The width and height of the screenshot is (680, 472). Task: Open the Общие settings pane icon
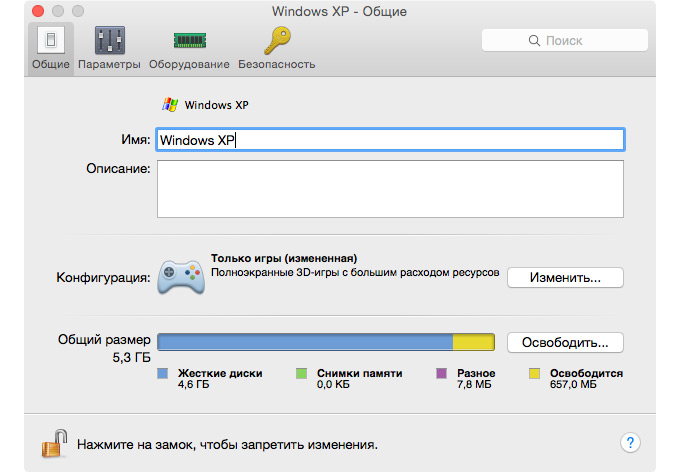pos(50,41)
